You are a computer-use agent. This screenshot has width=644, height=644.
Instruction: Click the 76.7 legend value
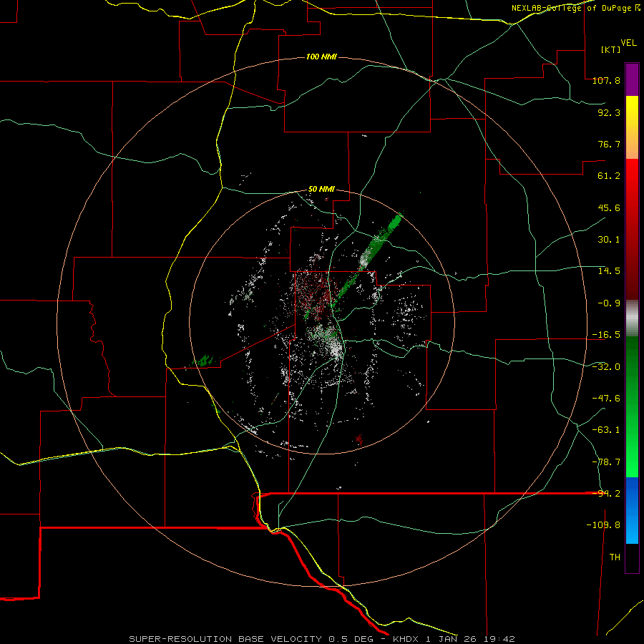click(609, 144)
